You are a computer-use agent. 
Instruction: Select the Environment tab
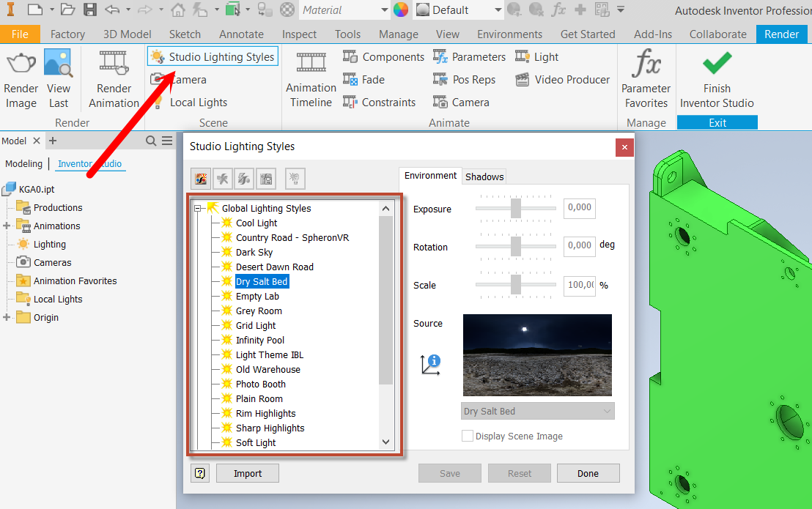430,176
